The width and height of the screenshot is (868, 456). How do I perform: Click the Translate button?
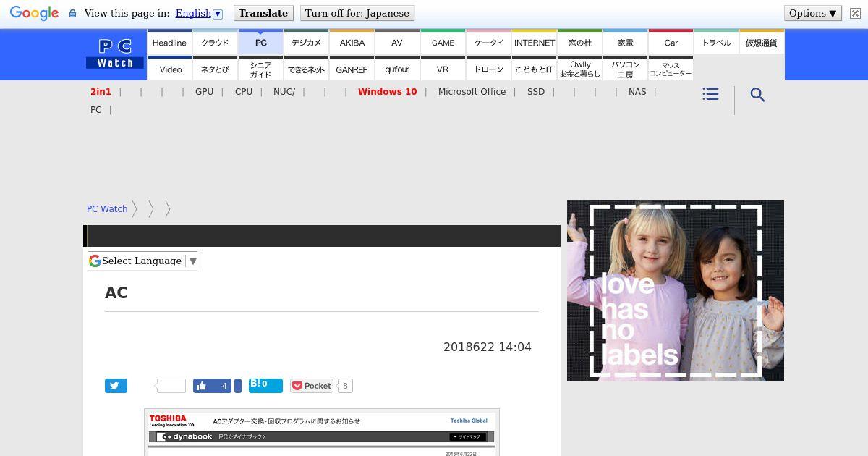click(263, 13)
